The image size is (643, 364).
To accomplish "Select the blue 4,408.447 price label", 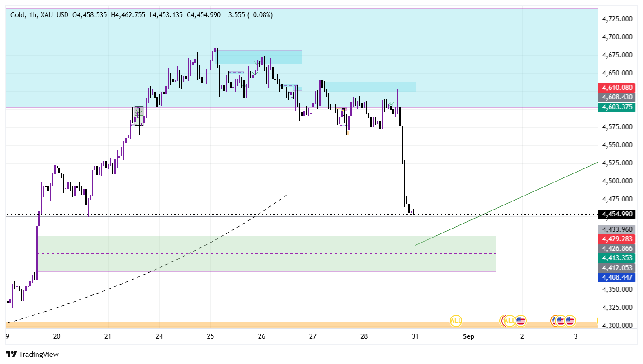I will coord(617,277).
